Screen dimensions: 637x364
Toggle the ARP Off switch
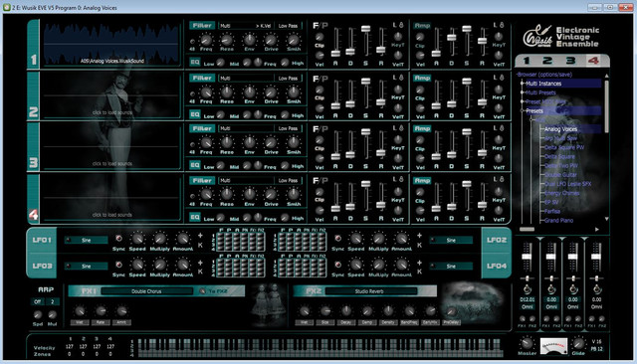click(x=38, y=301)
